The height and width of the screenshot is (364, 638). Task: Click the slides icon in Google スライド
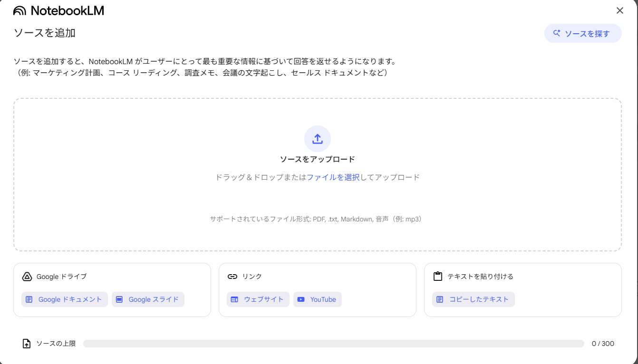119,299
